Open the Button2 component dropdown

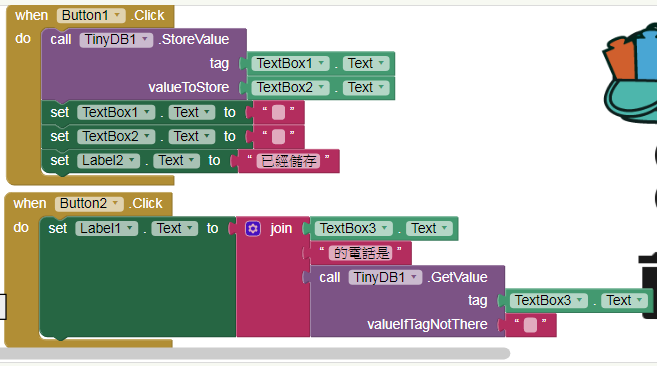pyautogui.click(x=89, y=203)
